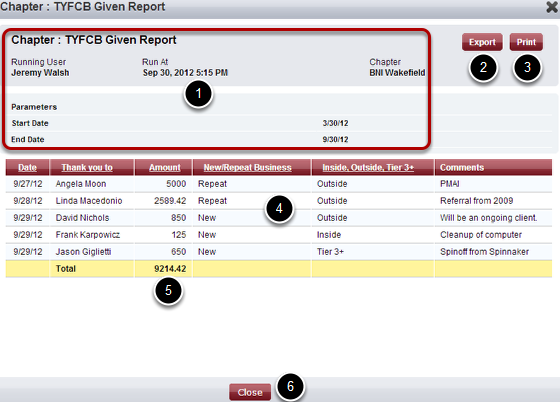Click the 2589.42 amount value
Viewport: 560px width, 402px height.
170,201
